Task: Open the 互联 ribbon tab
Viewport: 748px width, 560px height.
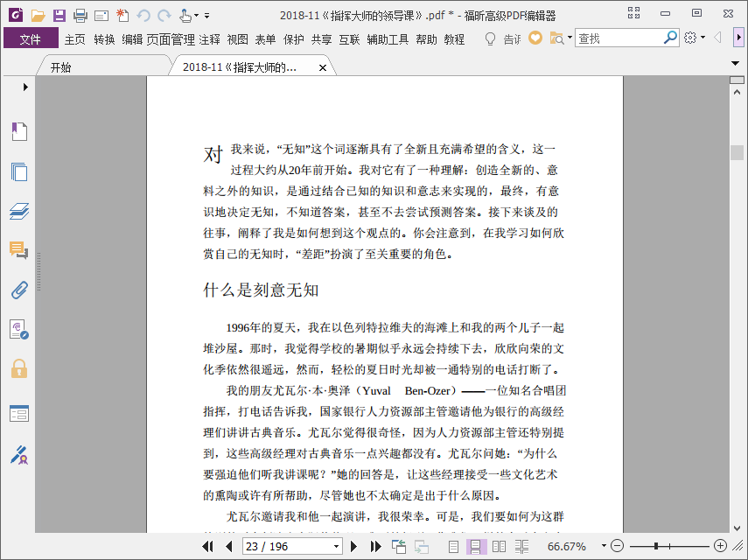Action: (x=349, y=39)
